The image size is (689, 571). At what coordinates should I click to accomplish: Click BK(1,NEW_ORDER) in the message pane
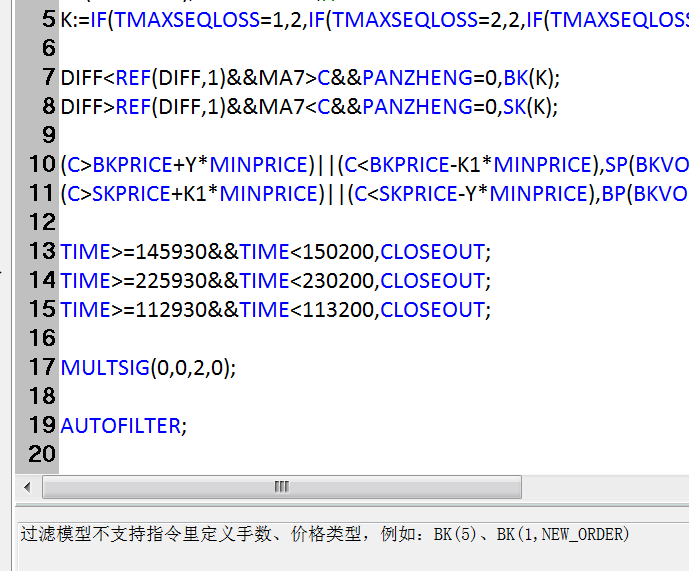(563, 535)
